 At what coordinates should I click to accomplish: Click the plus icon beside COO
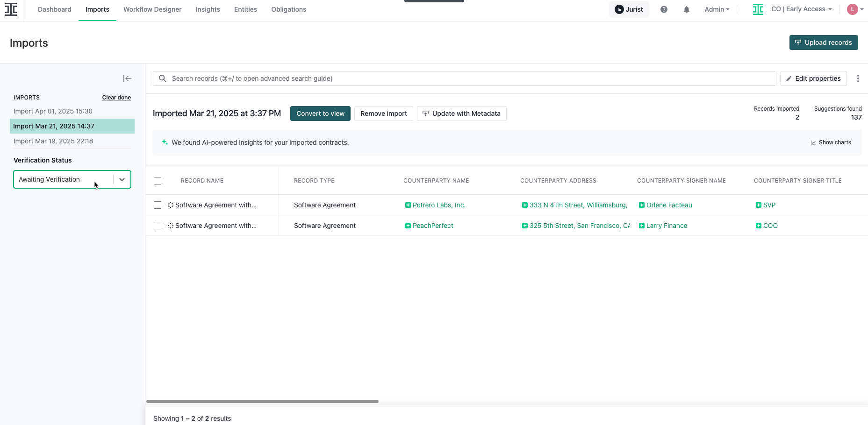pyautogui.click(x=758, y=226)
